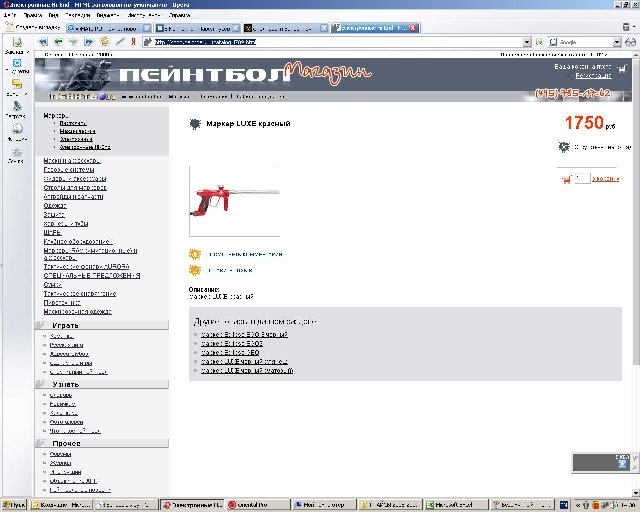640x512 pixels.
Task: Click the green go arrow beside the address dropdown
Action: pyautogui.click(x=539, y=42)
